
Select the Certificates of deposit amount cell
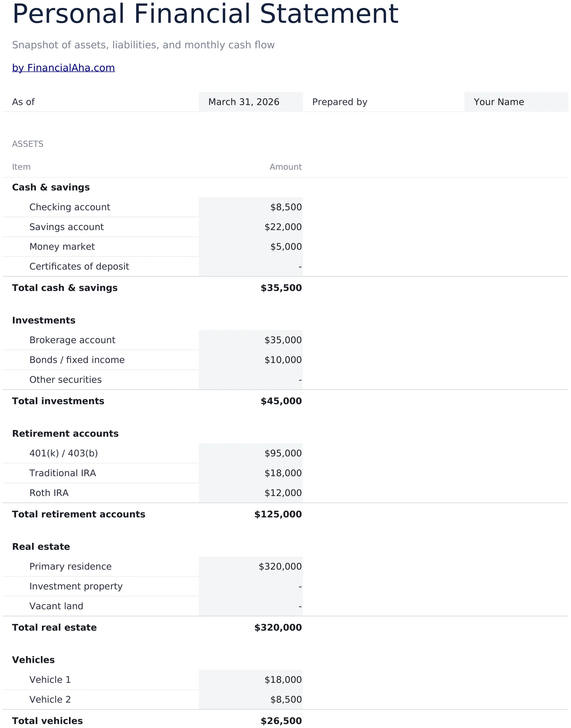coord(251,266)
